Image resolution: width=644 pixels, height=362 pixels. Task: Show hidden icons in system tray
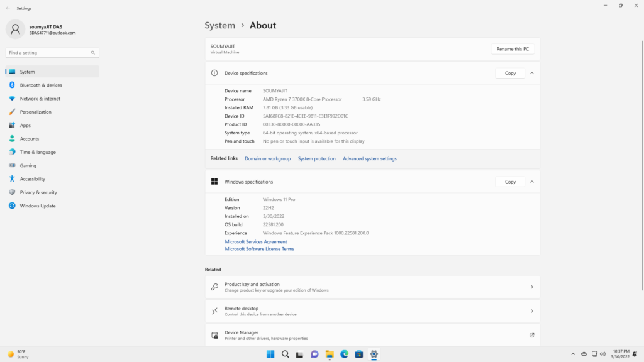pos(573,354)
